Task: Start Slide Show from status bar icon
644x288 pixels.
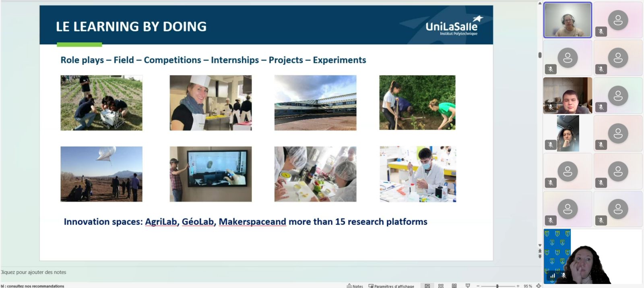Action: point(468,286)
